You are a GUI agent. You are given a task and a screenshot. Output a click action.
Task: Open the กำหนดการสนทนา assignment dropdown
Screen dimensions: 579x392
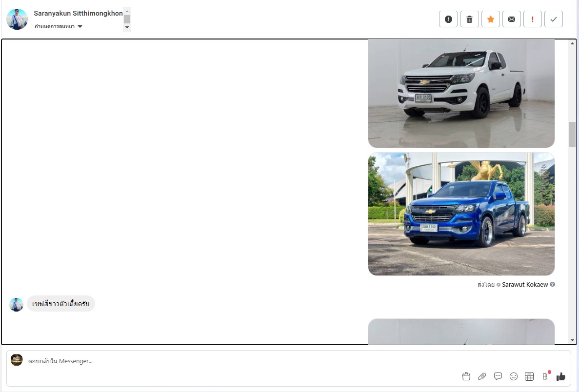59,26
